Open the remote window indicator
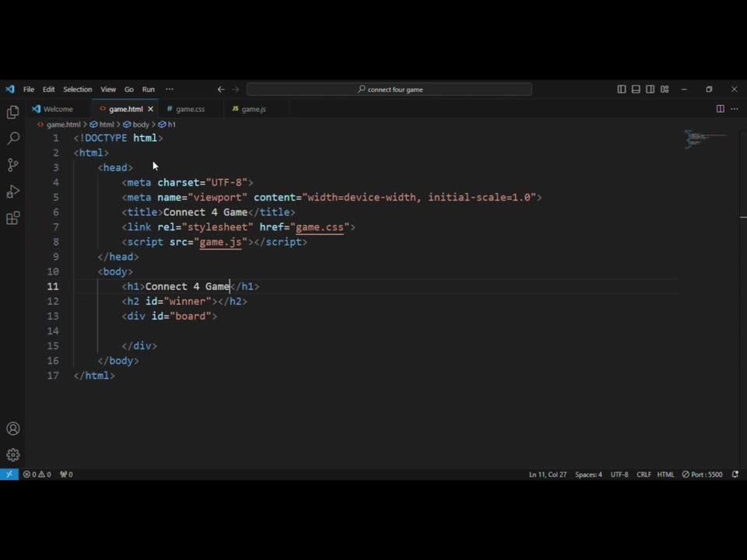Screen dimensions: 747x560 [x=9, y=474]
